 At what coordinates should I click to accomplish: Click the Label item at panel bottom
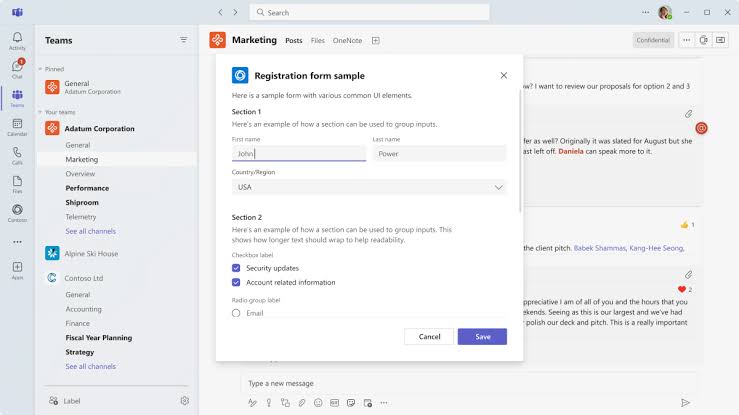click(65, 401)
